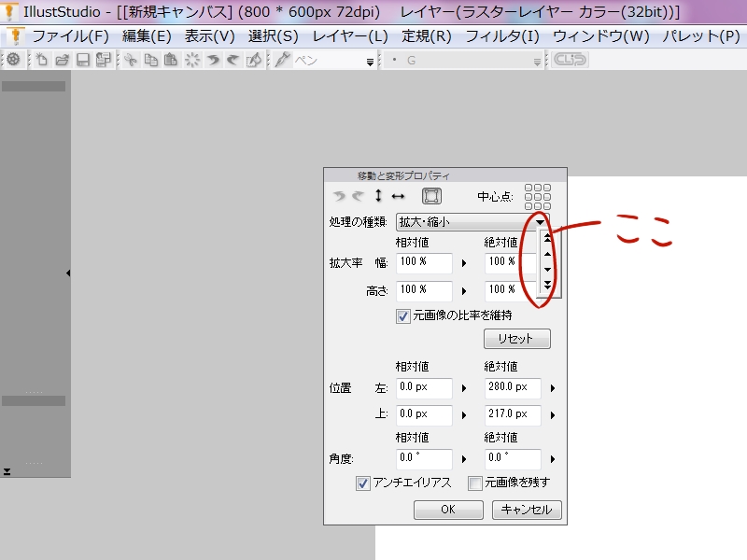Open the 処理の種類 dropdown showing 拡大・縮小
The width and height of the screenshot is (747, 560).
click(472, 222)
